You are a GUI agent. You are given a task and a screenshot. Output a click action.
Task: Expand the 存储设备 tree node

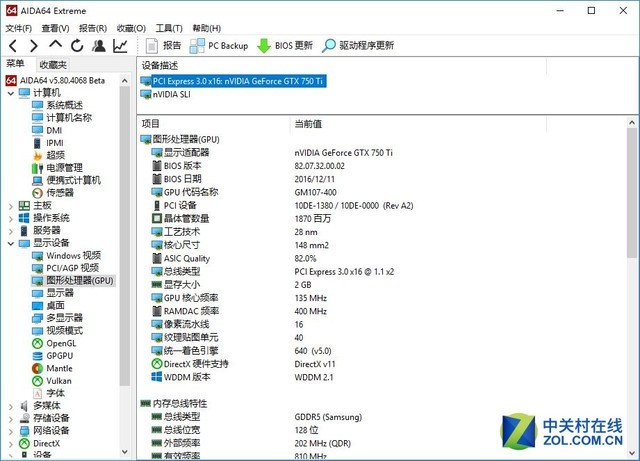tap(11, 419)
